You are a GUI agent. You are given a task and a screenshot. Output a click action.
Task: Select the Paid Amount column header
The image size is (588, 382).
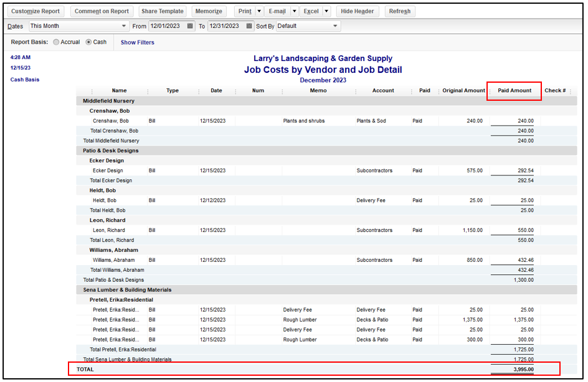point(514,91)
